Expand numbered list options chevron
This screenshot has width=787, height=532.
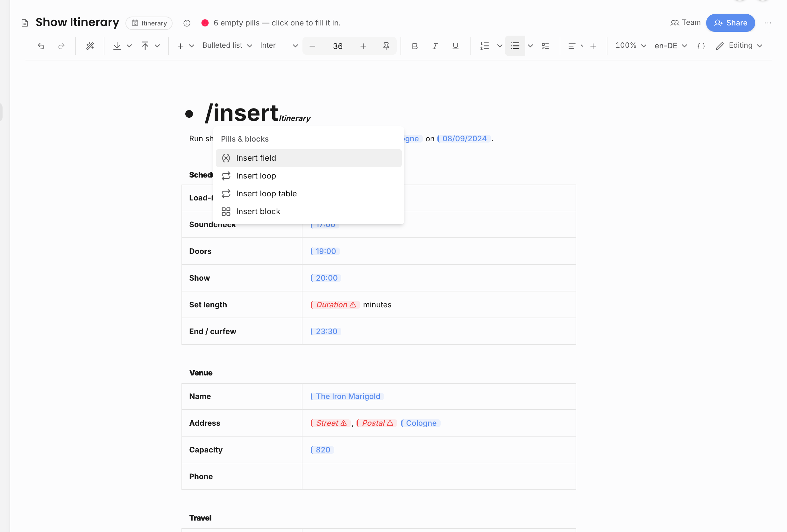500,46
